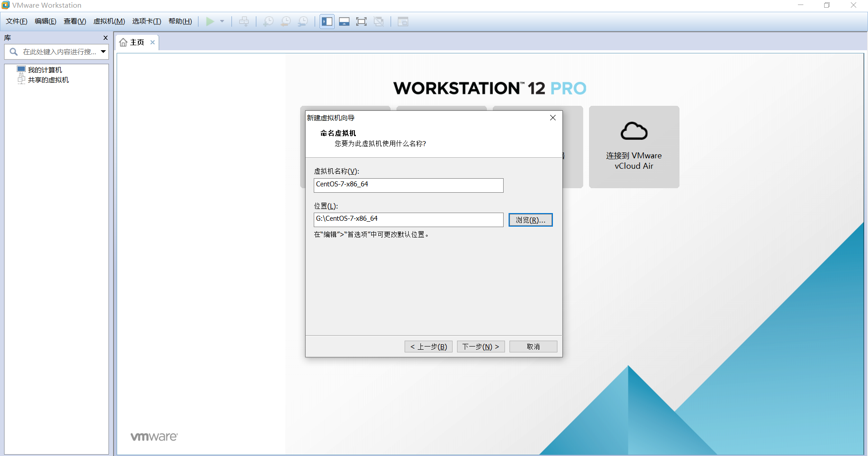Click the console view toolbar icon
This screenshot has width=868, height=456.
pyautogui.click(x=403, y=21)
